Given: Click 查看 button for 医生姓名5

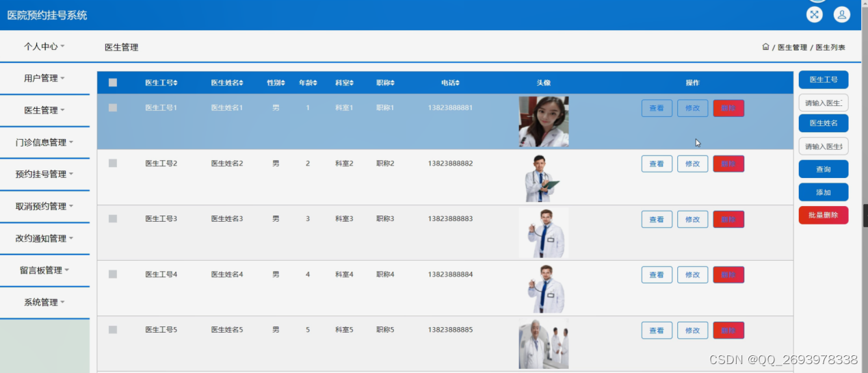Looking at the screenshot, I should 657,330.
